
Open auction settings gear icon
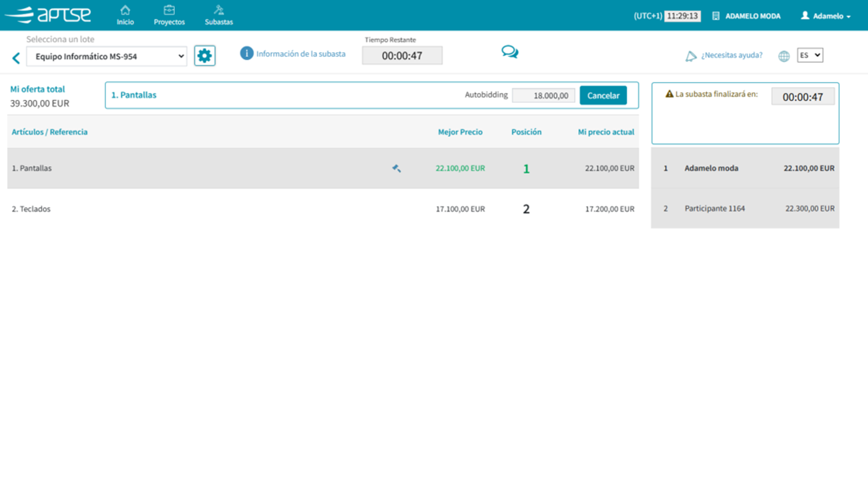[x=205, y=56]
